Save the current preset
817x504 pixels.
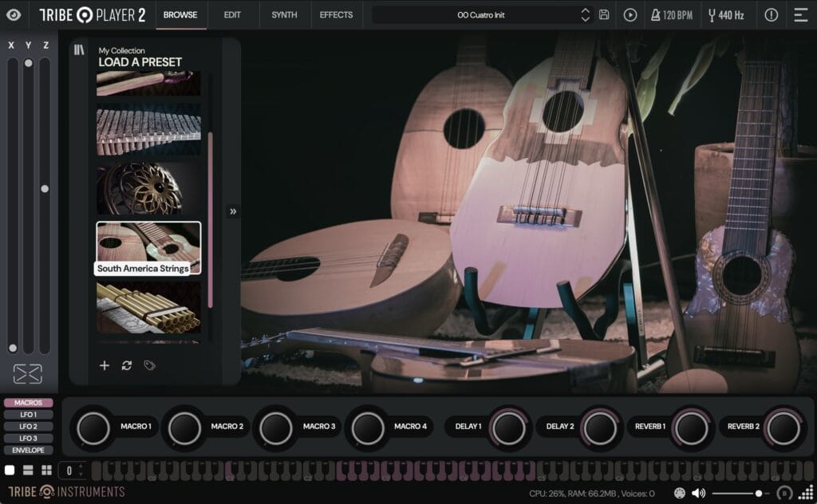pyautogui.click(x=604, y=14)
